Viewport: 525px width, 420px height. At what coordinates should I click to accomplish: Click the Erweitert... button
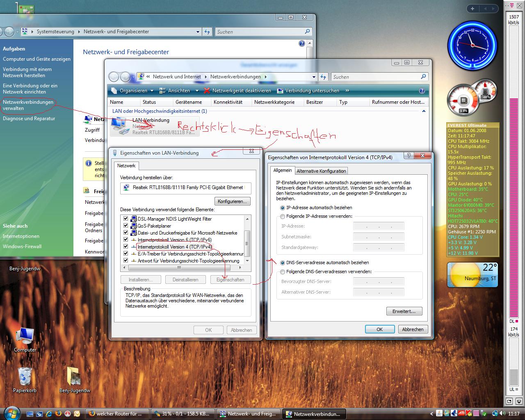(x=404, y=311)
